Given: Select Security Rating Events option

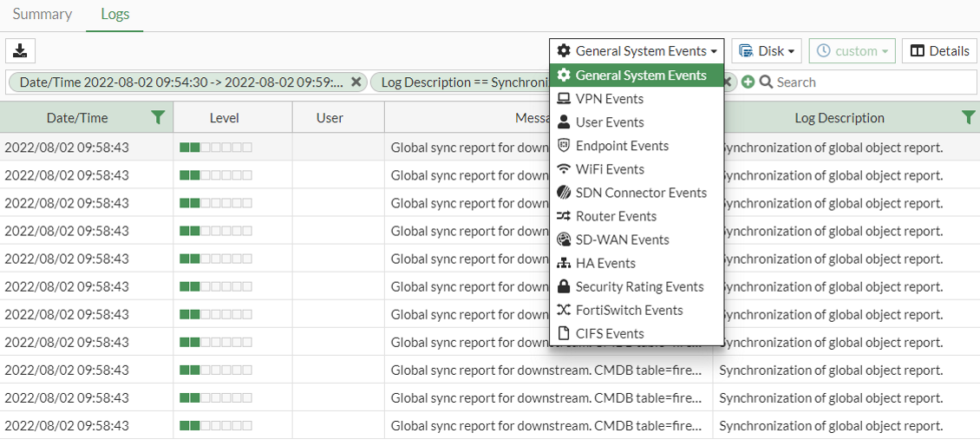Looking at the screenshot, I should (x=639, y=286).
